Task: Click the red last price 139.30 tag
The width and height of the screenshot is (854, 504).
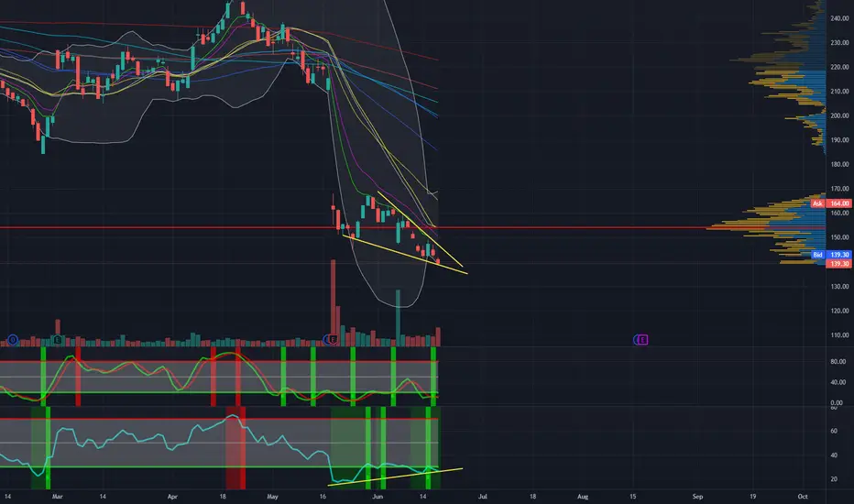Action: [839, 264]
